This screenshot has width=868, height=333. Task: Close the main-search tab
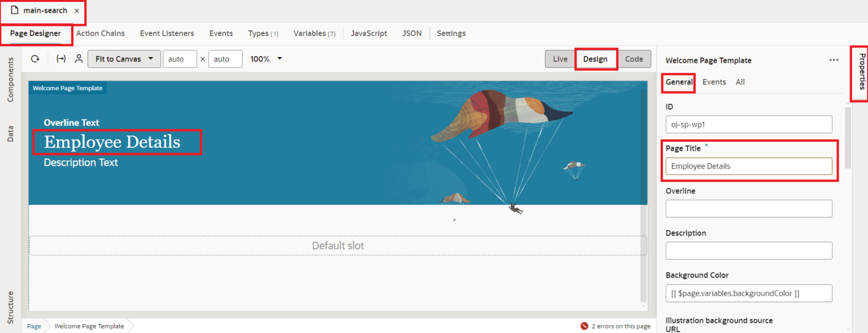click(77, 10)
